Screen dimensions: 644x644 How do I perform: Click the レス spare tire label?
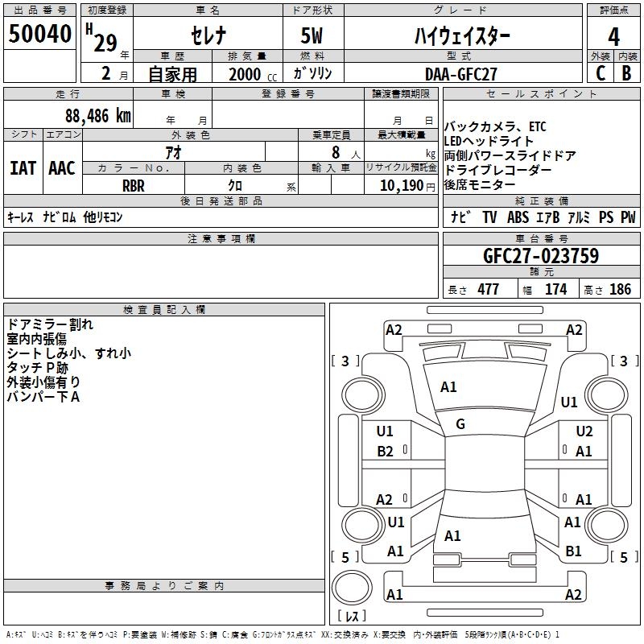(351, 617)
